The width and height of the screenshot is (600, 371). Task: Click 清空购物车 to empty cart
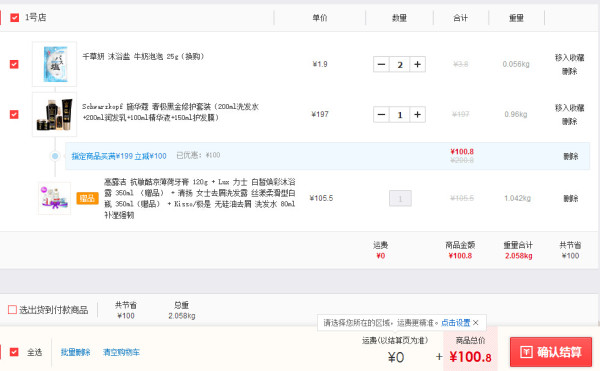[x=121, y=352]
